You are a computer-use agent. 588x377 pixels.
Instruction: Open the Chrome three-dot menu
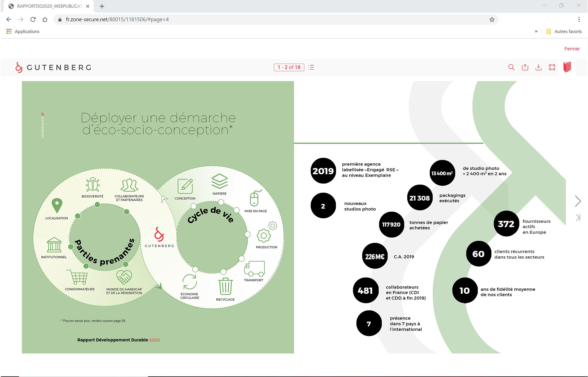tap(579, 19)
